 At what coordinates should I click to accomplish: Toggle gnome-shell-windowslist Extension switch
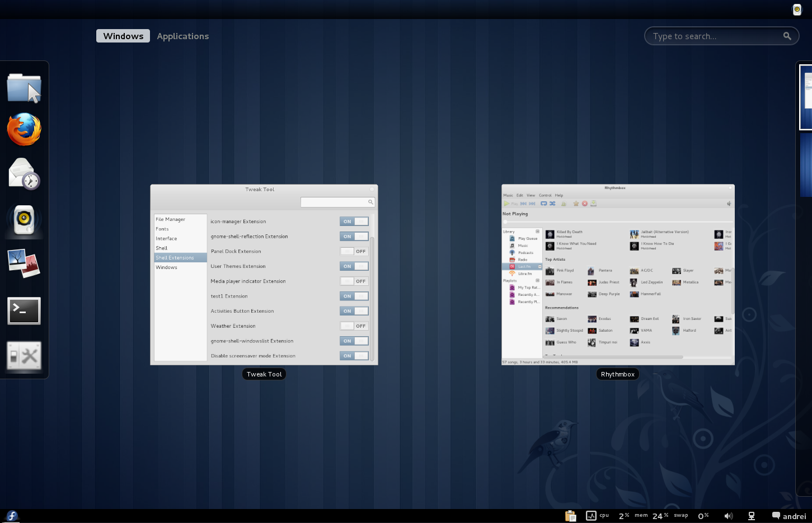[354, 341]
